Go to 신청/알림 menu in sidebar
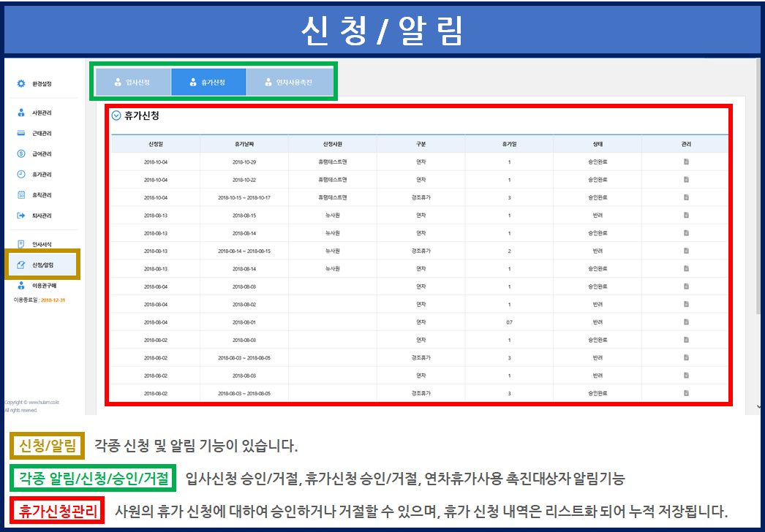 (x=42, y=265)
